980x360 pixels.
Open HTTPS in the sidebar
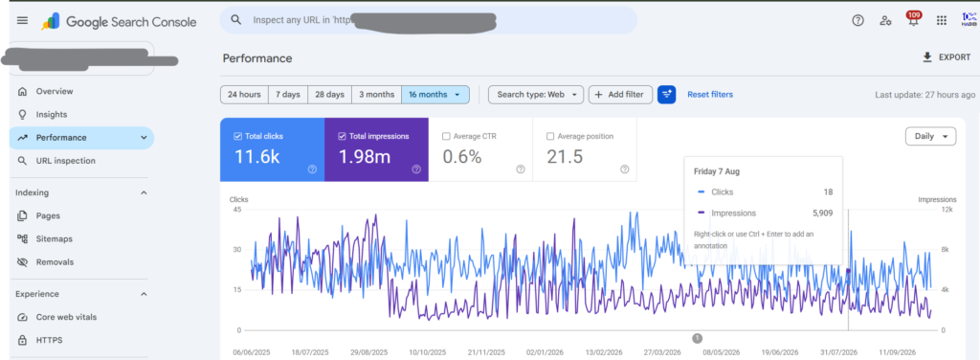click(x=81, y=340)
